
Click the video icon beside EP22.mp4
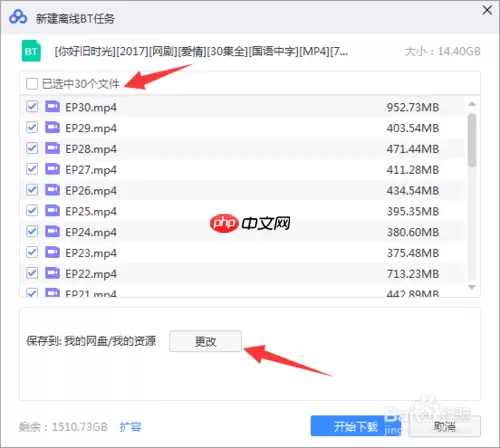52,273
